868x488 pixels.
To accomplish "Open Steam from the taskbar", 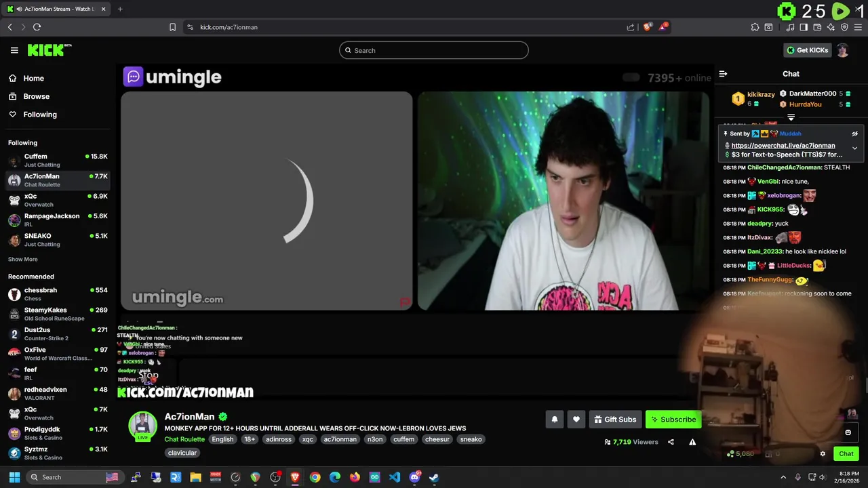I will point(434,477).
